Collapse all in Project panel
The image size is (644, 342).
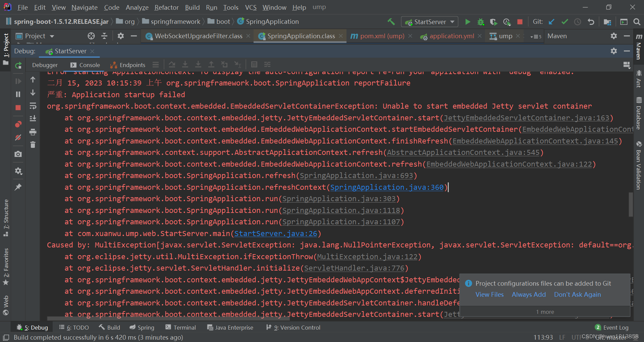(104, 36)
